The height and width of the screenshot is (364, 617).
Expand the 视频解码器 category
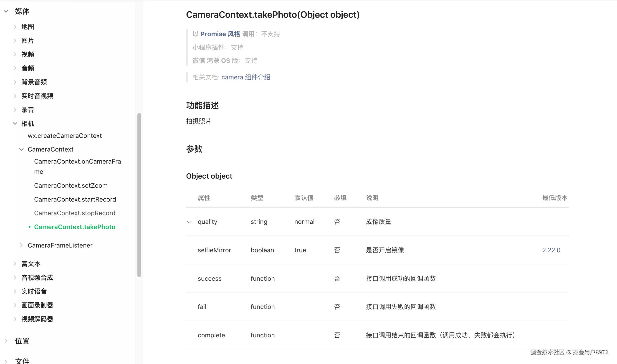pyautogui.click(x=15, y=319)
